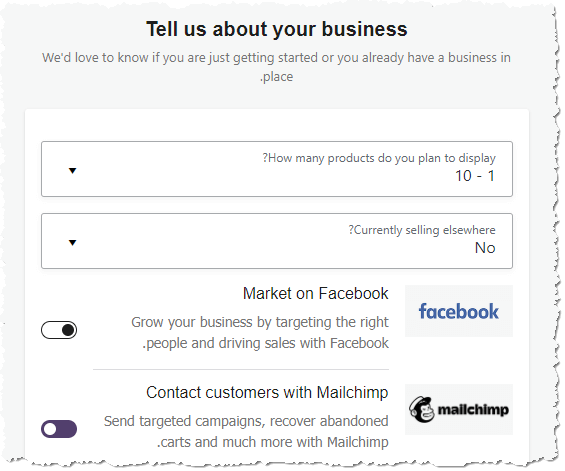Disable the Mailchimp contact customers switch
565x471 pixels.
[x=59, y=429]
